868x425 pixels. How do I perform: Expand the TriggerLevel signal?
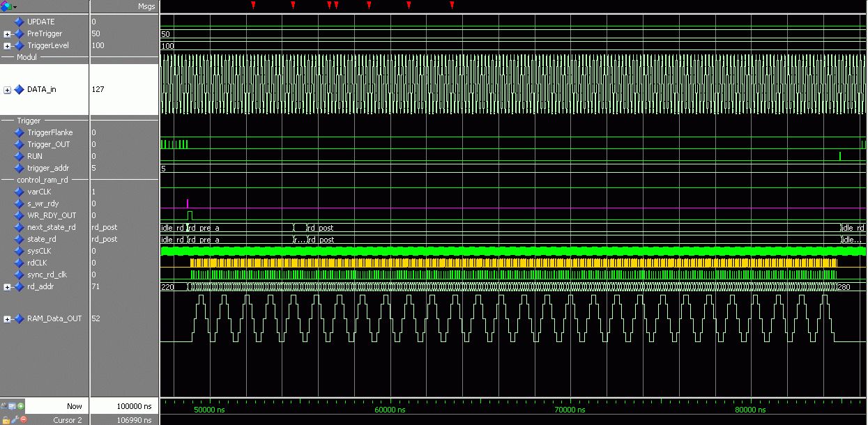pyautogui.click(x=7, y=46)
